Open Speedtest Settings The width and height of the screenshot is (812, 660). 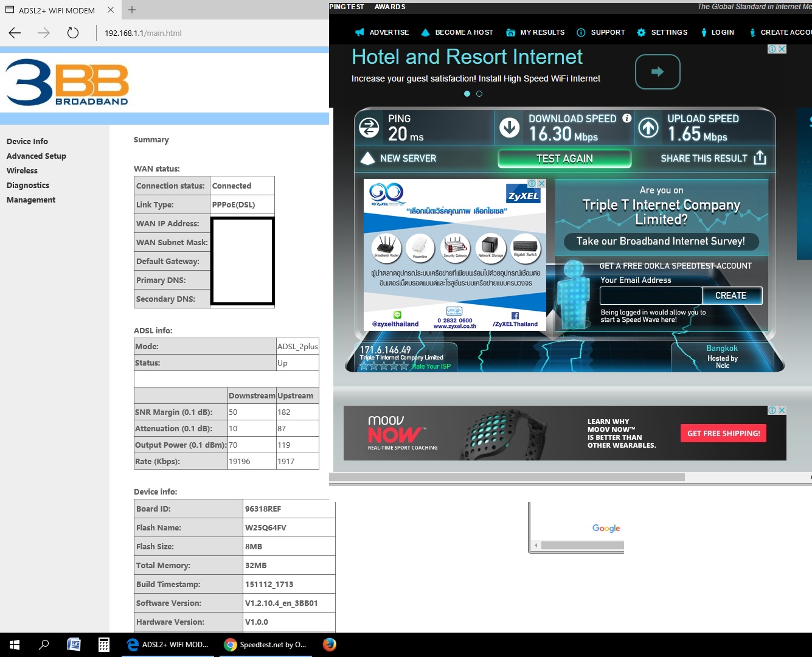tap(662, 32)
